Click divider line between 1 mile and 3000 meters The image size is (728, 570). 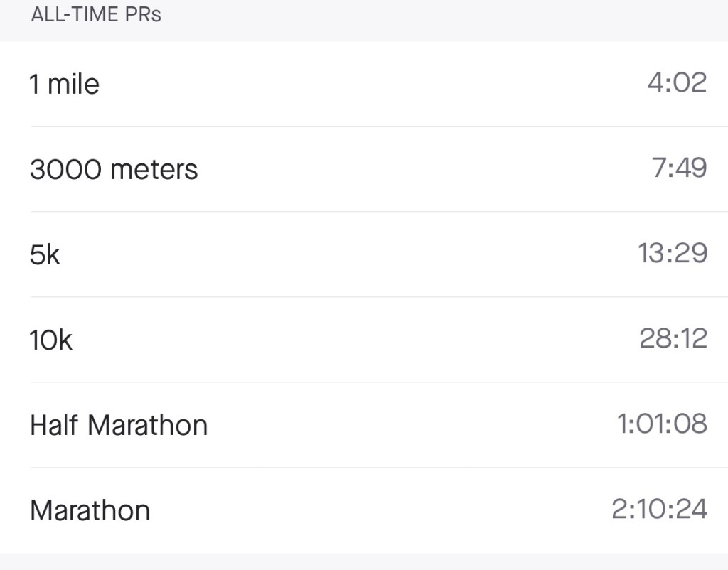(377, 127)
